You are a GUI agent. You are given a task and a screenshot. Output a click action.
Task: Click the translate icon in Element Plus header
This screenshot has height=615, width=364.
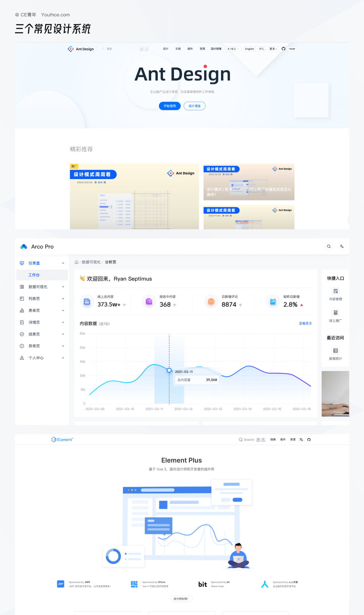pyautogui.click(x=301, y=440)
